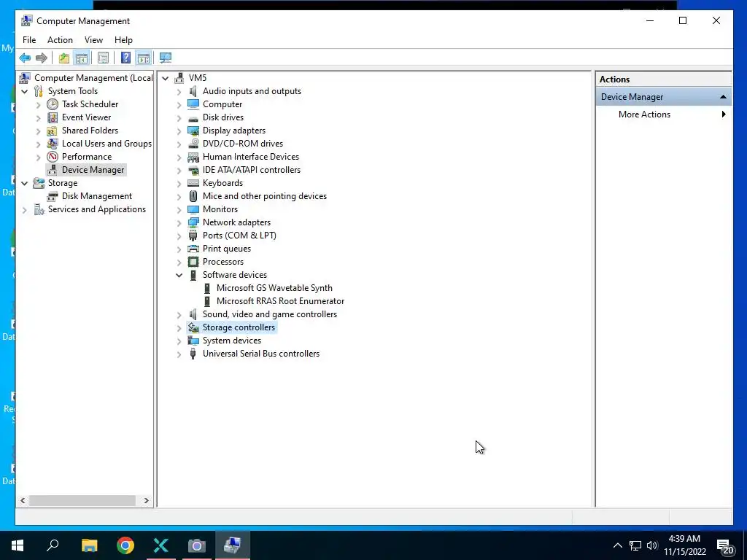Click the Scan for hardware changes monitor icon
The height and width of the screenshot is (560, 747).
point(166,58)
